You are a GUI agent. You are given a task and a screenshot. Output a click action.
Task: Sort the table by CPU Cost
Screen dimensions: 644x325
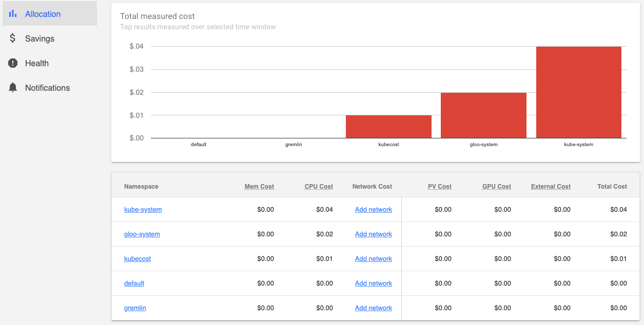[319, 186]
